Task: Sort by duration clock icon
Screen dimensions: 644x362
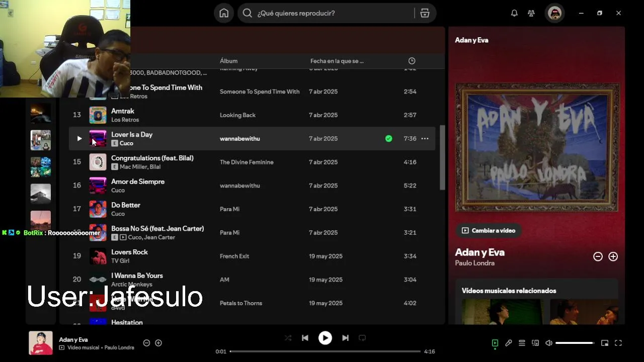Action: pos(412,61)
